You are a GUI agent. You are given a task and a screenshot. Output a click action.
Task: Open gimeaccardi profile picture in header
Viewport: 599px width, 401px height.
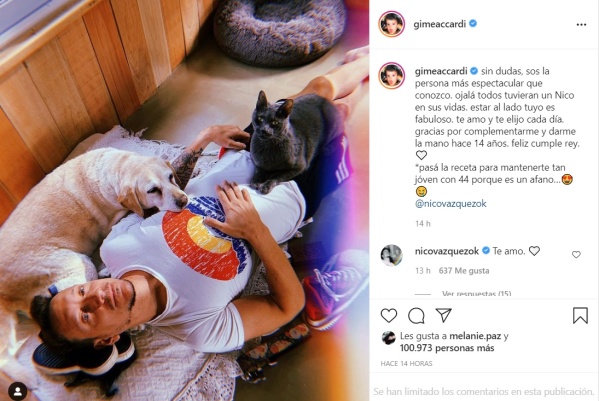coord(391,24)
